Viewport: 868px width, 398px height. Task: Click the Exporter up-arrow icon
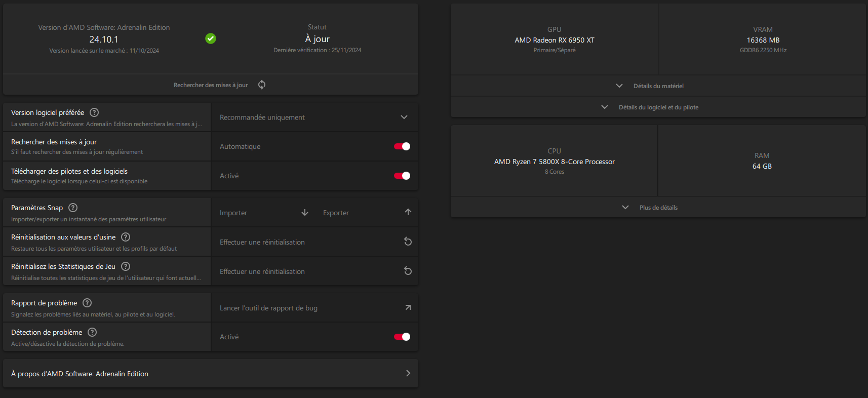(x=408, y=213)
